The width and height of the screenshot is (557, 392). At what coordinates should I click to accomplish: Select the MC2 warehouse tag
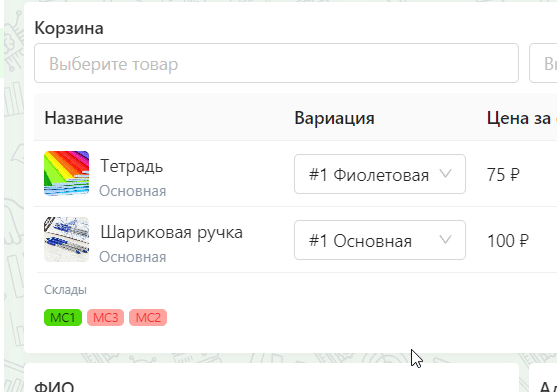point(148,317)
